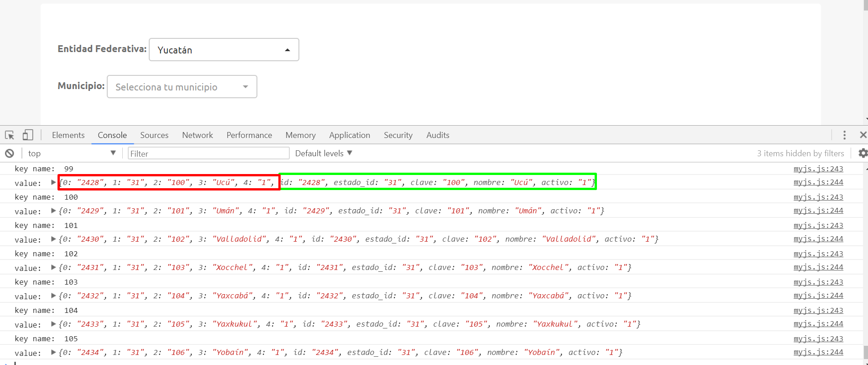Expand the object with nombre Ucú
The height and width of the screenshot is (365, 868).
(x=53, y=182)
